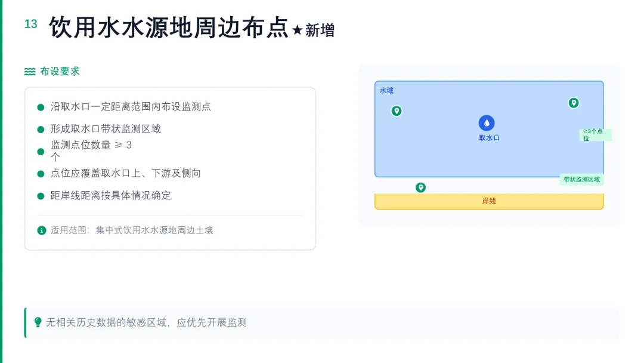The height and width of the screenshot is (363, 644).
Task: Click the 取水口 text label under drop icon
Action: tap(489, 138)
